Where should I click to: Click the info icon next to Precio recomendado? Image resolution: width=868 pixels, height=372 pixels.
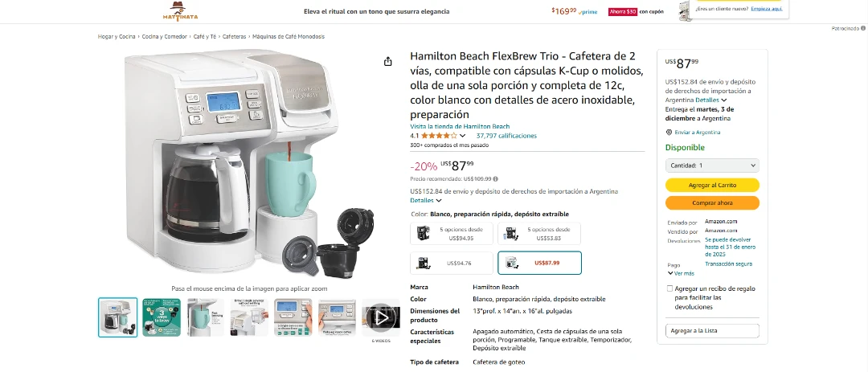(495, 179)
